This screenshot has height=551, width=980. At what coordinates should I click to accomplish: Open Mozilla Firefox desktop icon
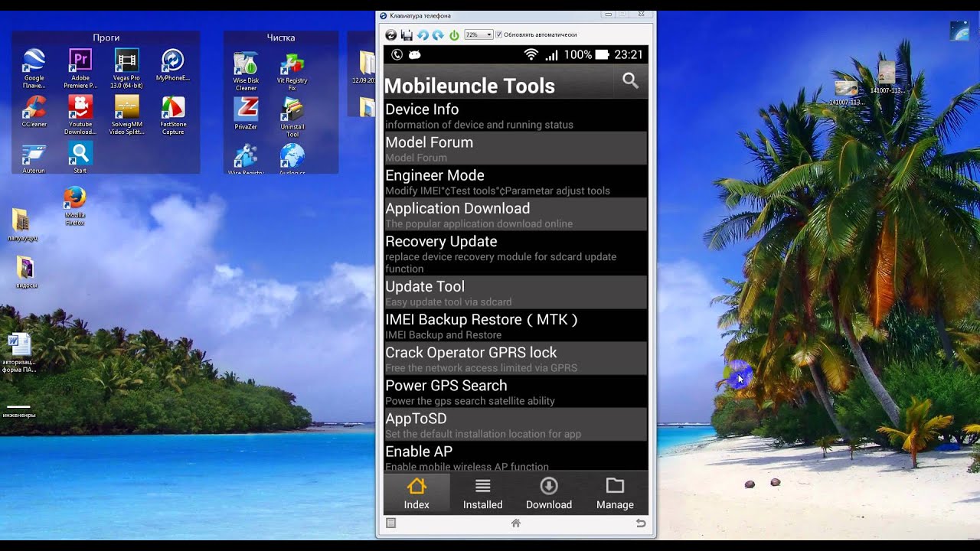(x=74, y=206)
